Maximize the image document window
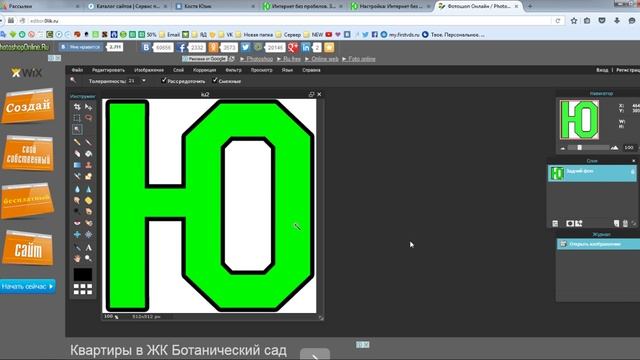 [x=311, y=94]
